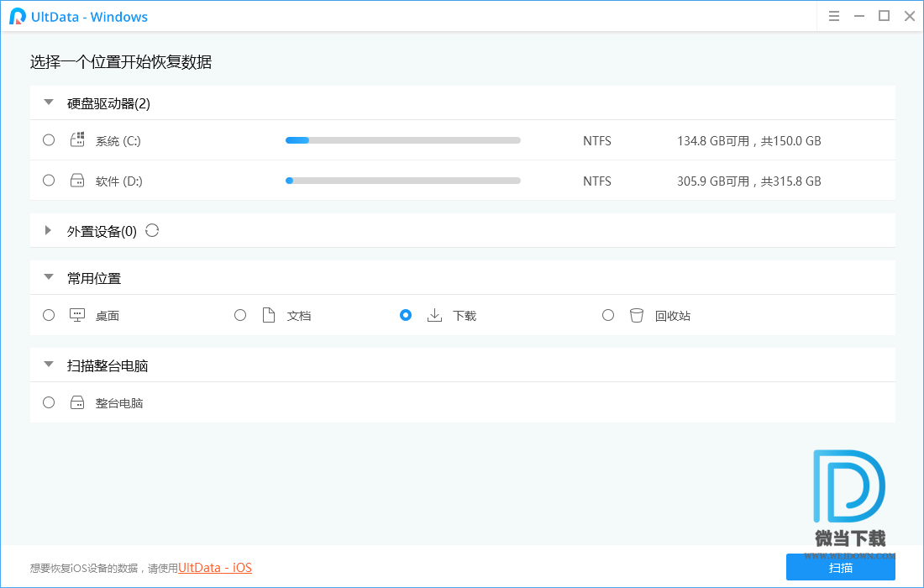Click the 软件 (D:) label
Viewport: 924px width, 588px height.
pyautogui.click(x=119, y=181)
